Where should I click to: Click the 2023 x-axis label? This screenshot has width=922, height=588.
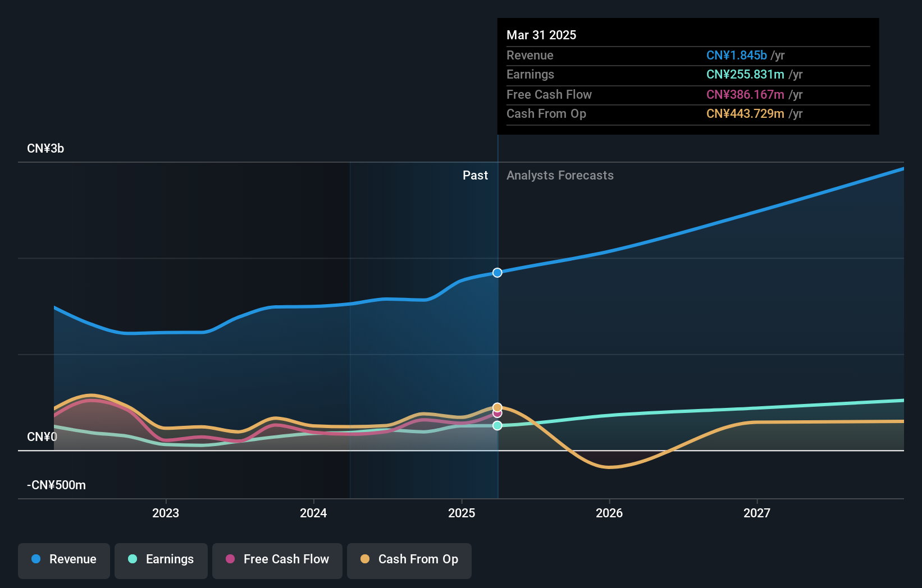coord(166,513)
